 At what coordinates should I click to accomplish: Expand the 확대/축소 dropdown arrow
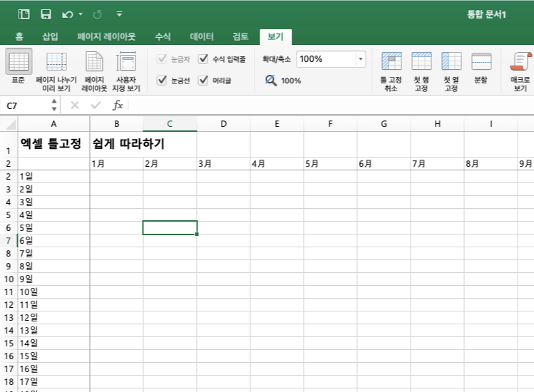[361, 59]
